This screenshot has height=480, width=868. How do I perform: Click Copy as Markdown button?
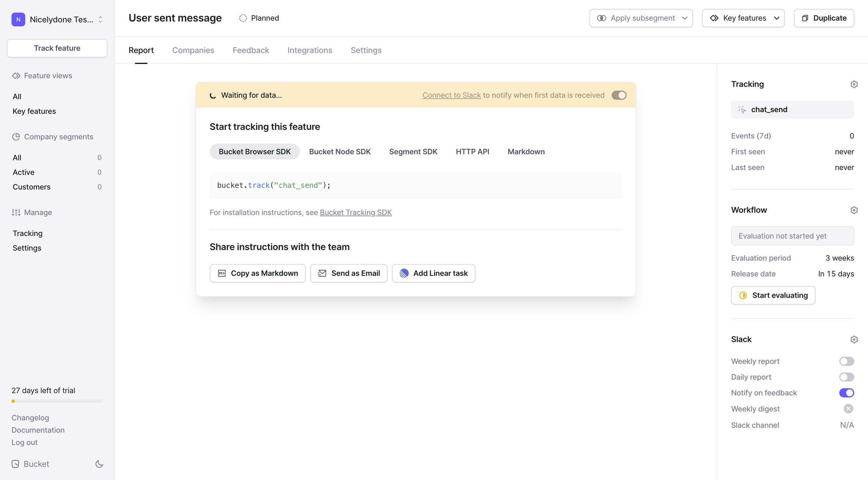tap(258, 273)
